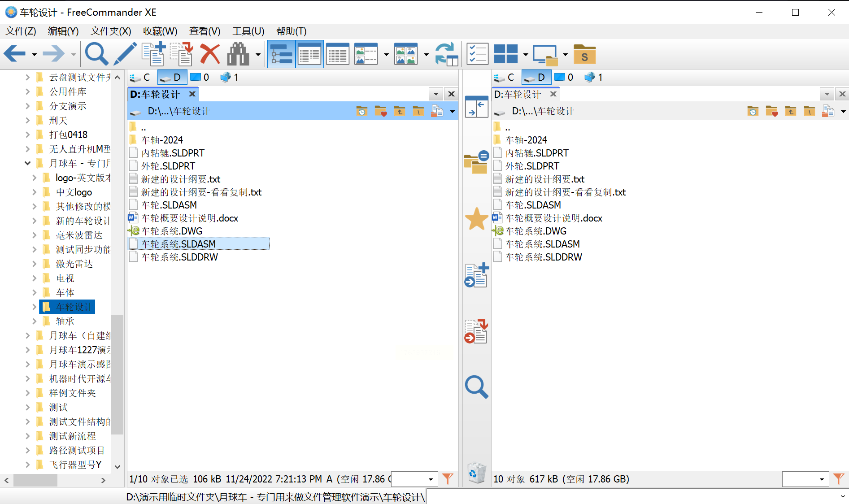
Task: Click the monitor network drive icon
Action: point(545,55)
